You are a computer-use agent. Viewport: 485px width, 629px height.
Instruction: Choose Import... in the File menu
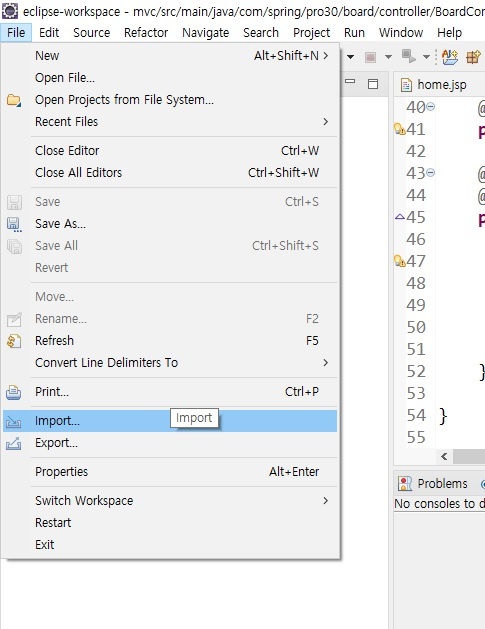(170, 421)
